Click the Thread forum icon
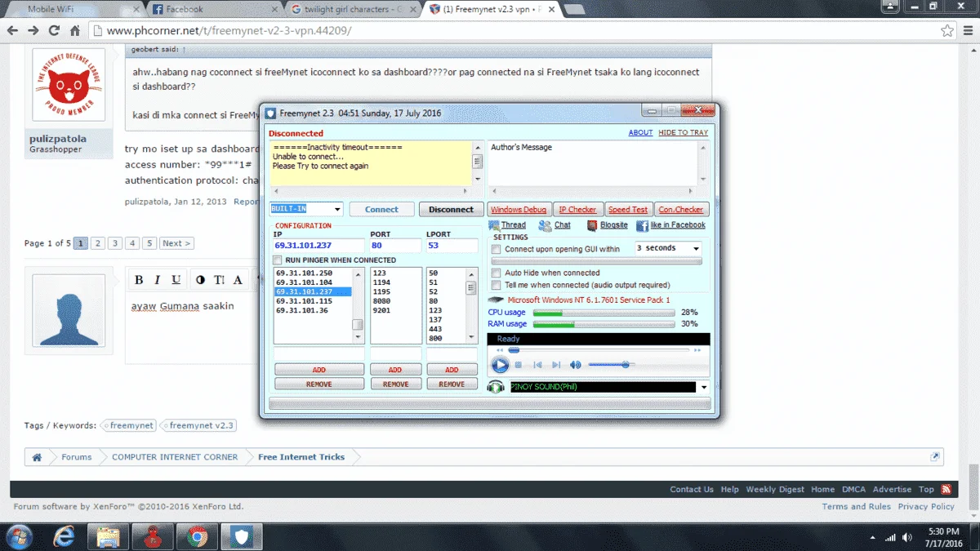The width and height of the screenshot is (980, 551). point(494,225)
